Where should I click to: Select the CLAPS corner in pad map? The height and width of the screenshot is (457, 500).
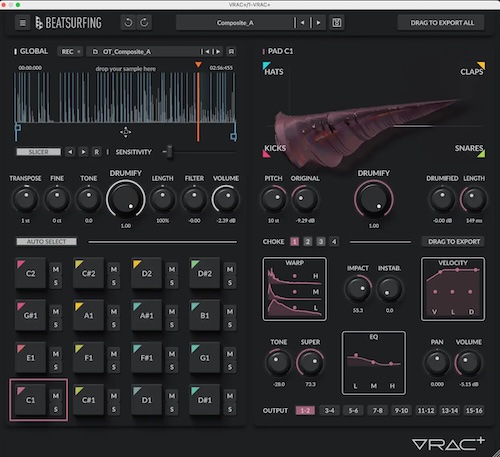pos(473,69)
